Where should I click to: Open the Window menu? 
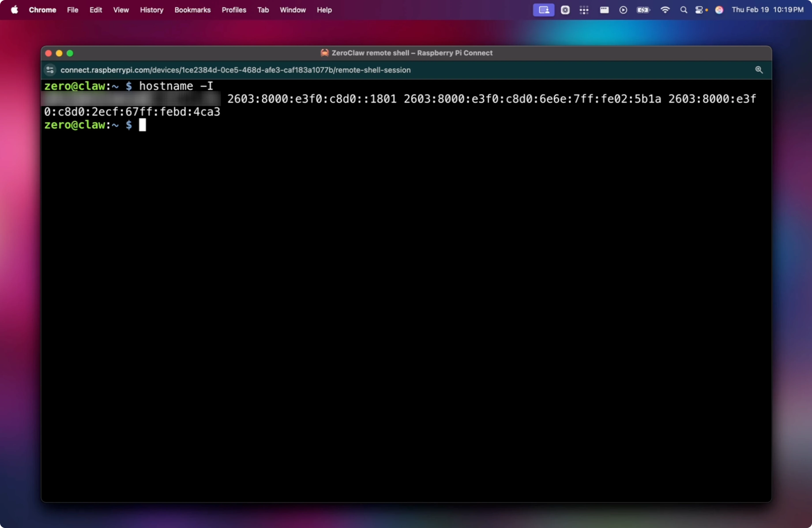pos(292,10)
